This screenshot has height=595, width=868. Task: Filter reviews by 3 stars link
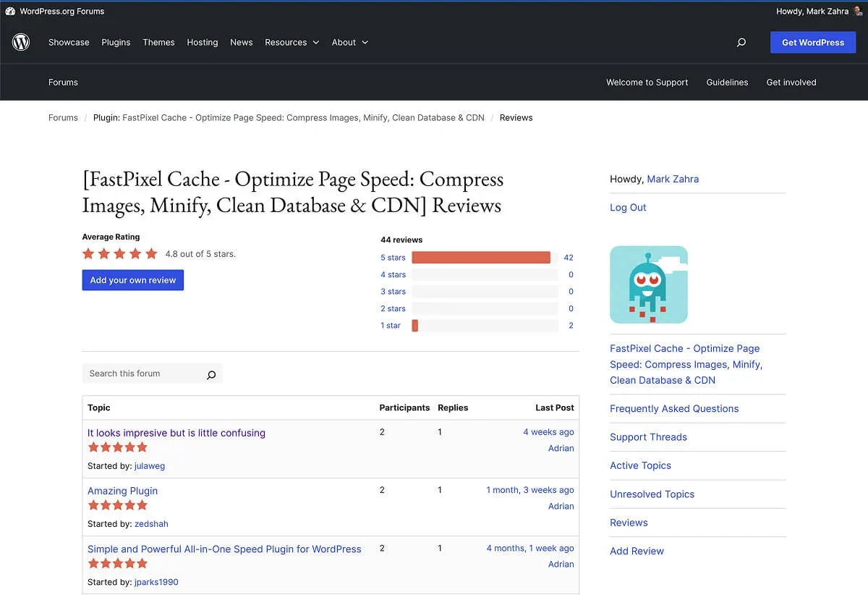tap(393, 292)
